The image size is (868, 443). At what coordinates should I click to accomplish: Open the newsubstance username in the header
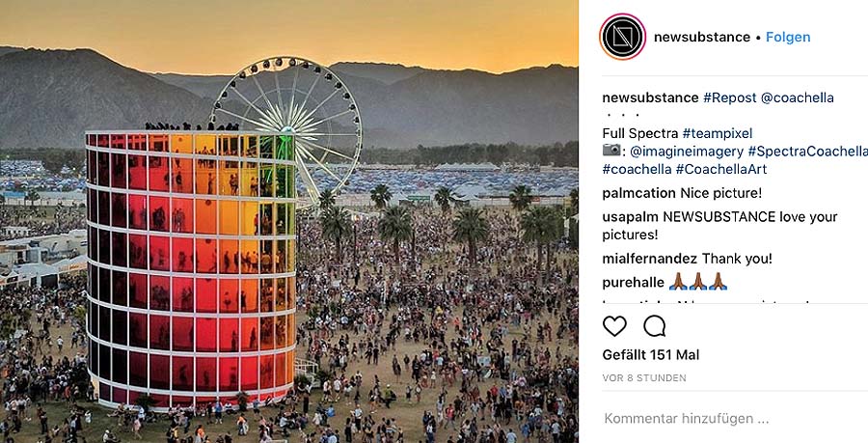pos(702,37)
